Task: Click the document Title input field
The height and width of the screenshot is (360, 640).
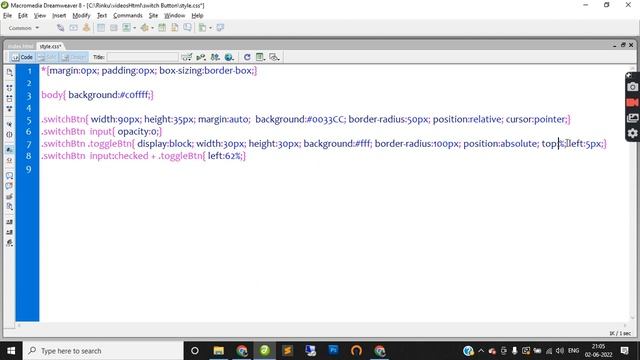Action: 142,57
